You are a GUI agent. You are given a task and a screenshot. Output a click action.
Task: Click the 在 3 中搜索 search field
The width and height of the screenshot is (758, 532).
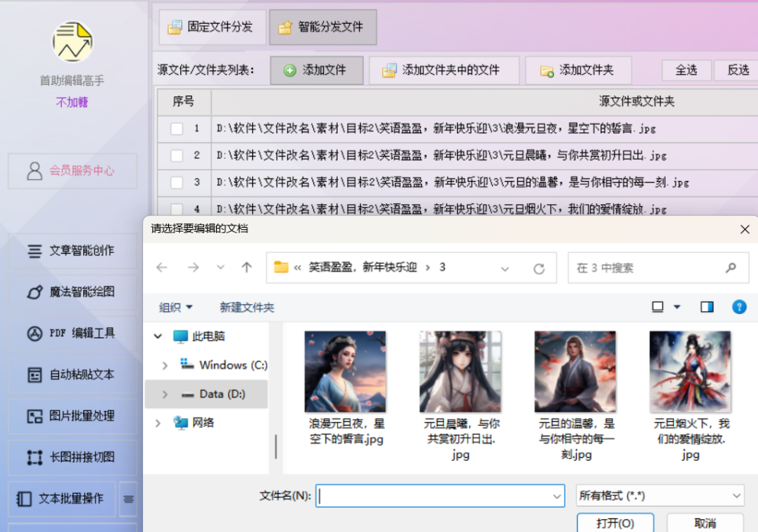pos(658,268)
